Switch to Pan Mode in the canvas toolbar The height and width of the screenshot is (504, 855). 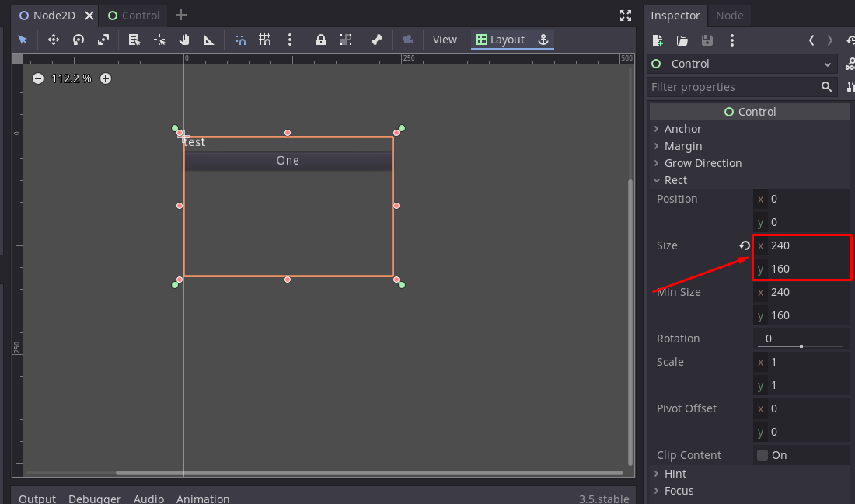(183, 40)
